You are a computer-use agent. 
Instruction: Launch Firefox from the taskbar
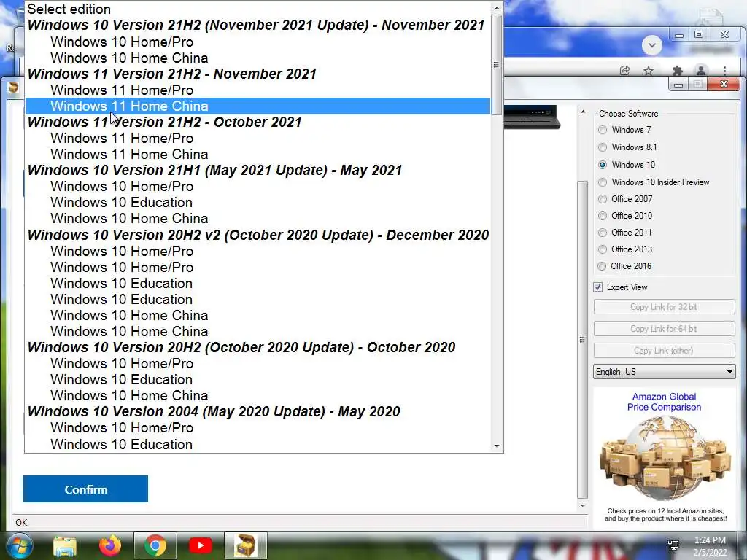pos(110,545)
